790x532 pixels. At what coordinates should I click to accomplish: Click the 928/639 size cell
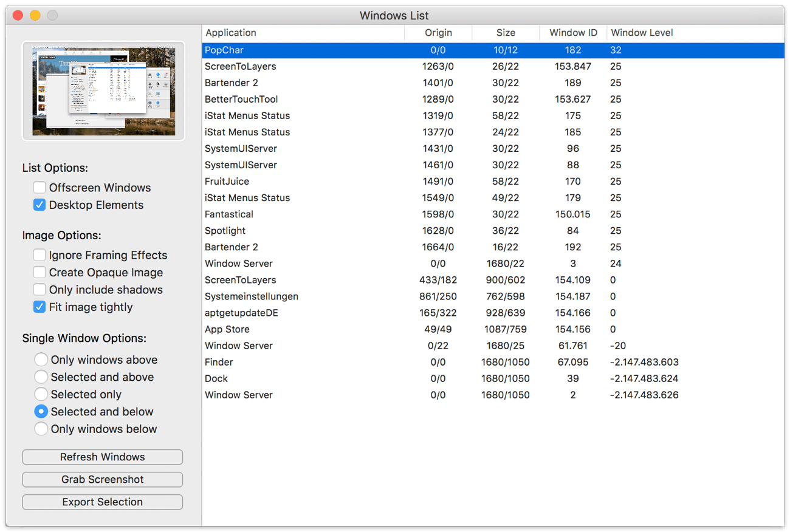click(x=505, y=312)
